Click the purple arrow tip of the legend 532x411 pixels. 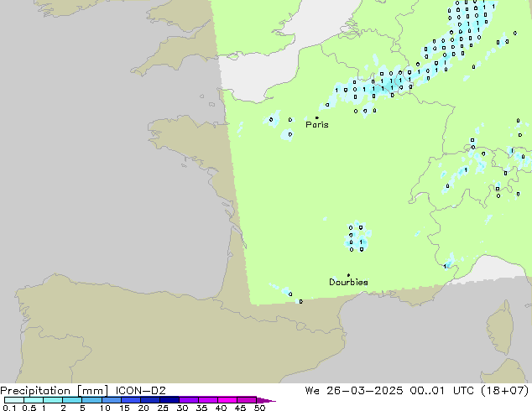coord(266,400)
